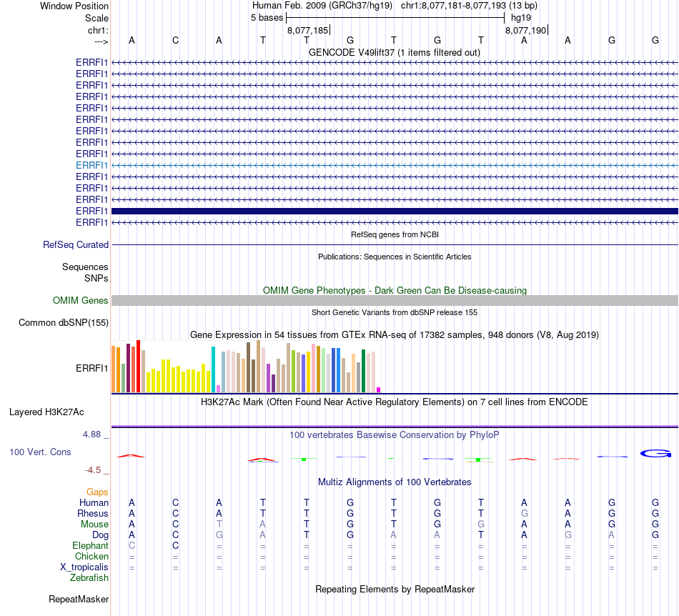Select the thick dark-blue ERRFI1 exon bar
679x616 pixels.
(395, 212)
